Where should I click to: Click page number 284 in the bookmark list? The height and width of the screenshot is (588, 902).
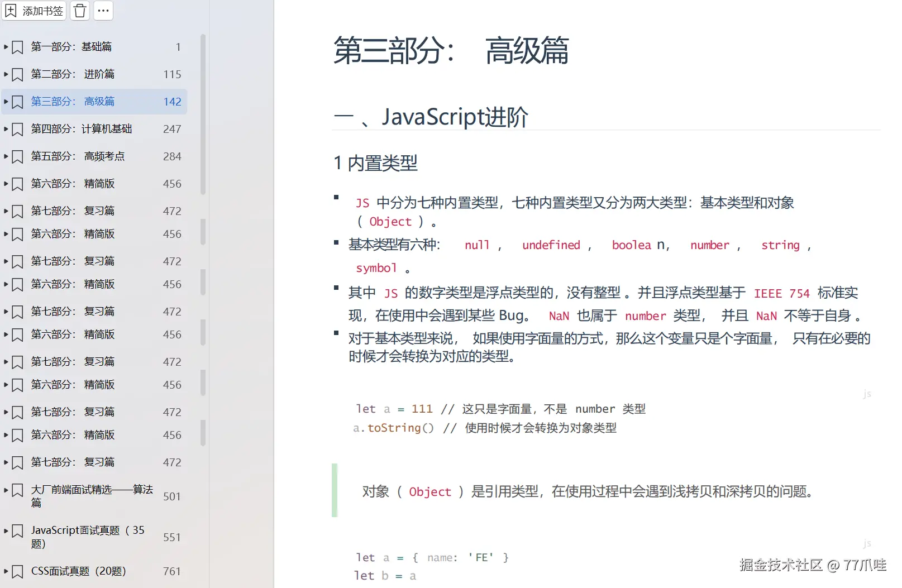tap(172, 156)
